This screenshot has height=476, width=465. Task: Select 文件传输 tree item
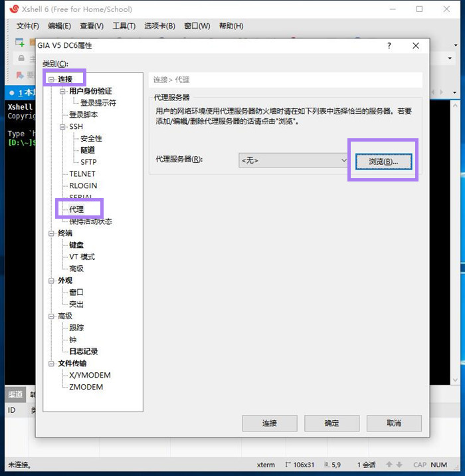(x=72, y=364)
